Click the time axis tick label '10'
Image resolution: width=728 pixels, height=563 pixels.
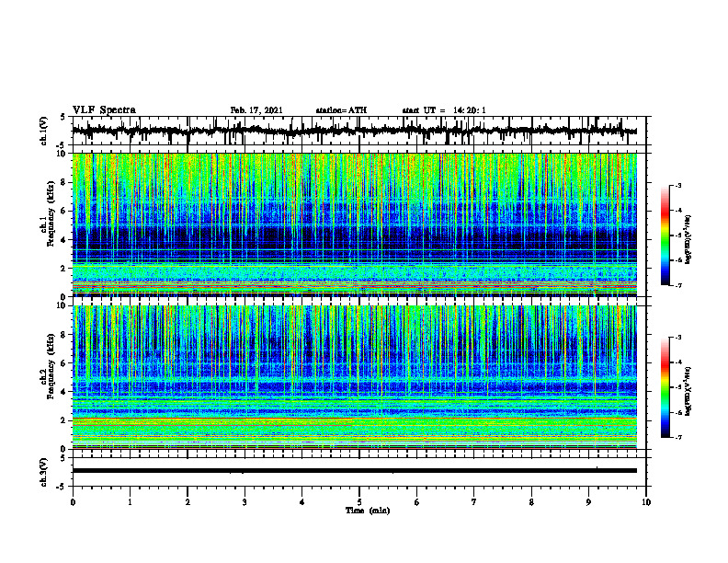(x=646, y=502)
